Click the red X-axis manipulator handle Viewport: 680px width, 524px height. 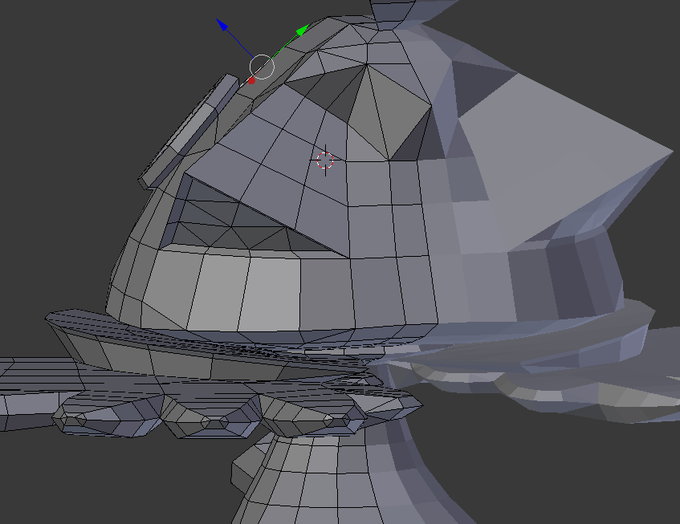252,81
